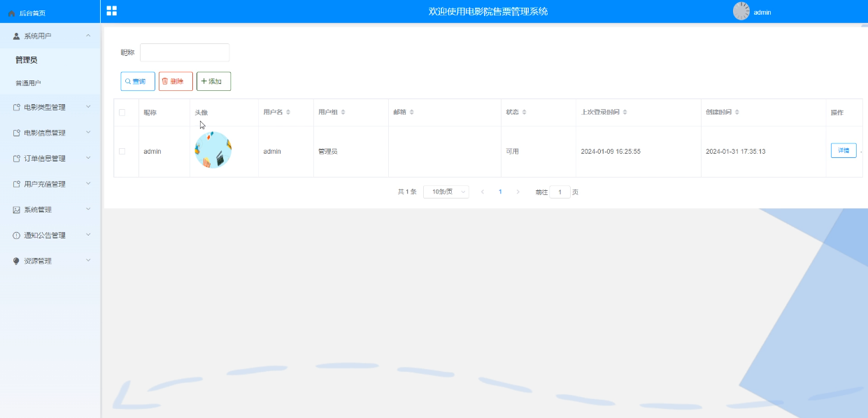Select page number 1 in pagination
The height and width of the screenshot is (418, 868).
[500, 192]
